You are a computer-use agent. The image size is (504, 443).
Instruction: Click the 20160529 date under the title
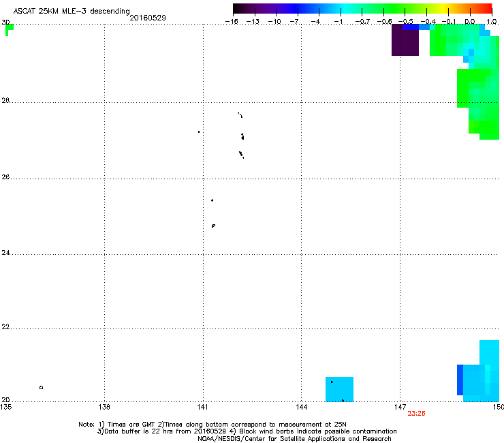click(148, 18)
